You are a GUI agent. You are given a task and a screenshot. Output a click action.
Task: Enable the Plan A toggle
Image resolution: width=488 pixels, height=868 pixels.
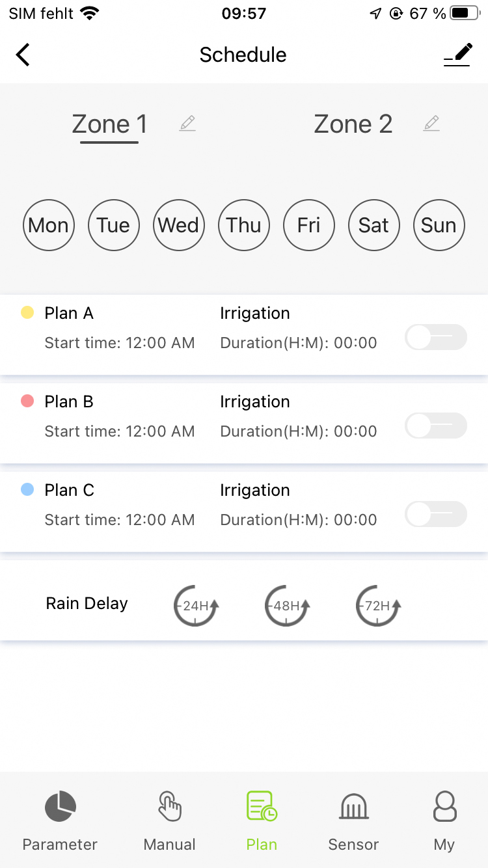(435, 337)
